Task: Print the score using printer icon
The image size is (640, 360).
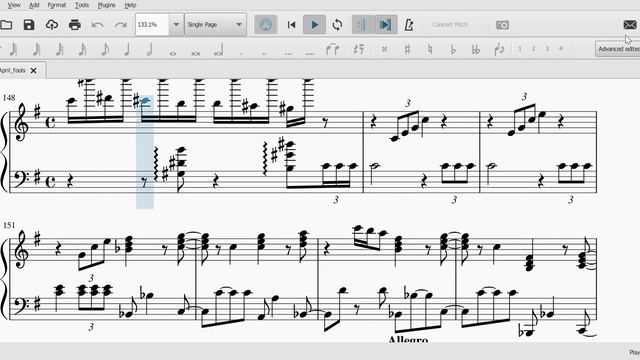Action: pyautogui.click(x=75, y=25)
